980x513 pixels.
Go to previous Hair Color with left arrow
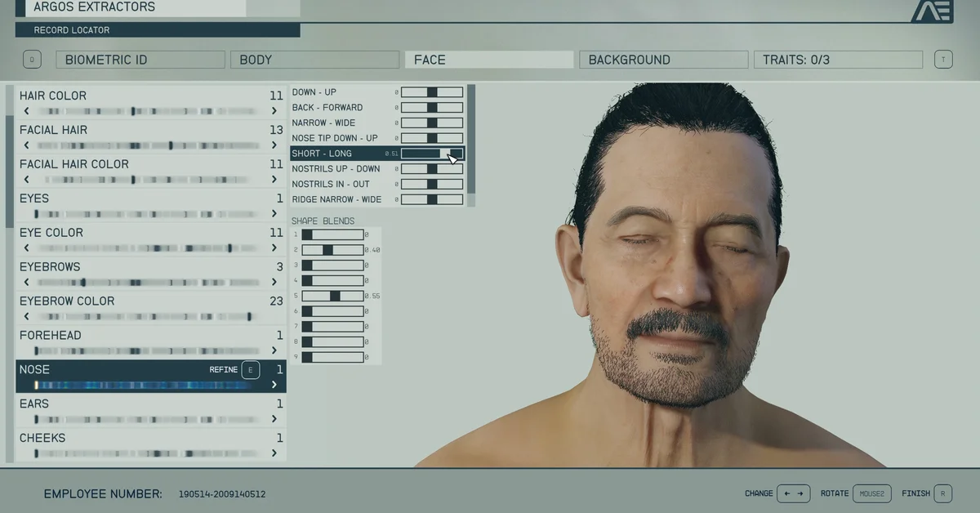click(x=27, y=111)
